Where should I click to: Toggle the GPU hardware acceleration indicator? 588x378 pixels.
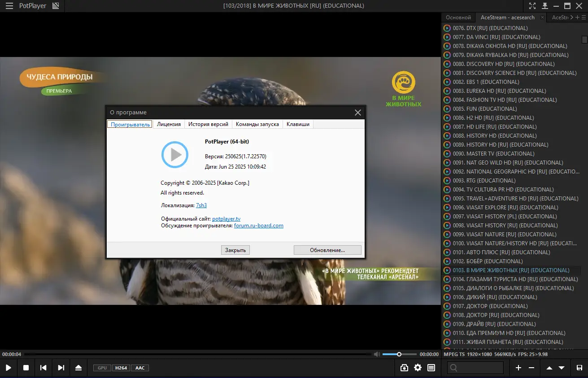click(102, 368)
